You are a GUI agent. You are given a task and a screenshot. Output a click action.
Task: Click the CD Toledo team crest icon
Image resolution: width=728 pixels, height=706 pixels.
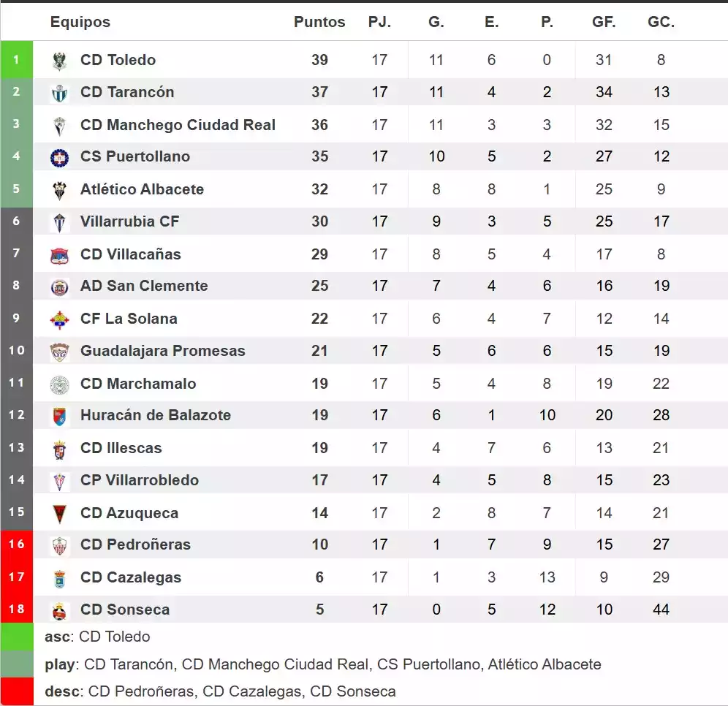coord(59,61)
